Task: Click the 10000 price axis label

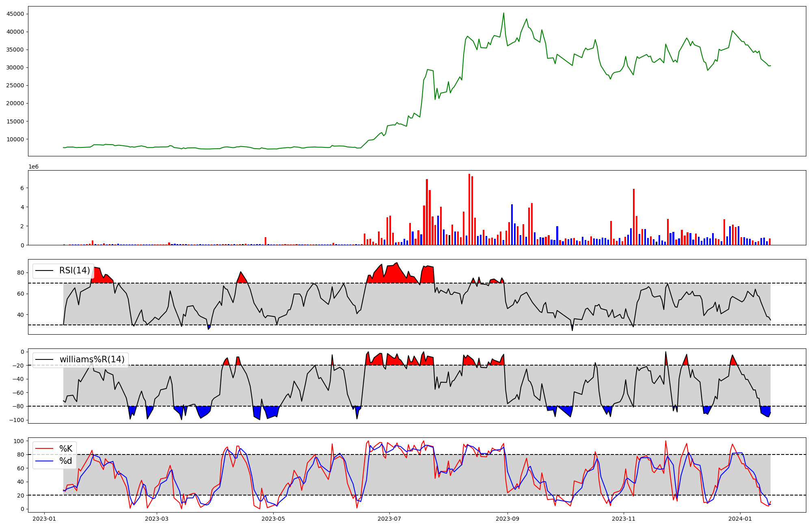Action: 15,139
